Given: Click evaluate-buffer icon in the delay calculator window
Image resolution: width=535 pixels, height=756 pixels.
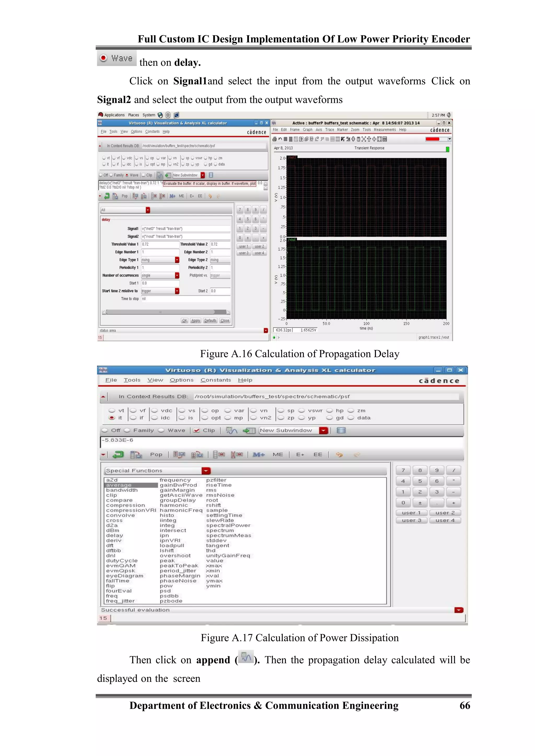Looking at the screenshot, I should coord(160,175).
